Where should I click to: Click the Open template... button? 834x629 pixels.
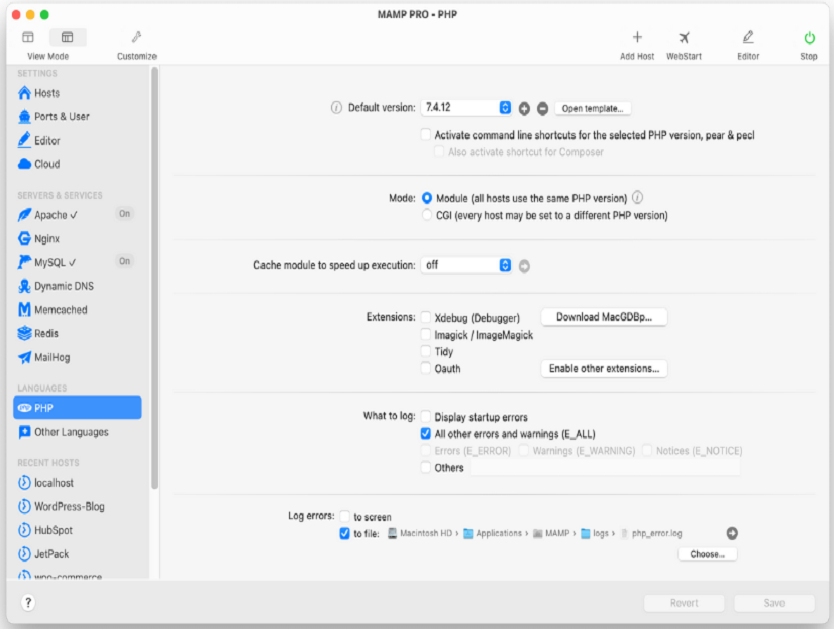pyautogui.click(x=593, y=108)
